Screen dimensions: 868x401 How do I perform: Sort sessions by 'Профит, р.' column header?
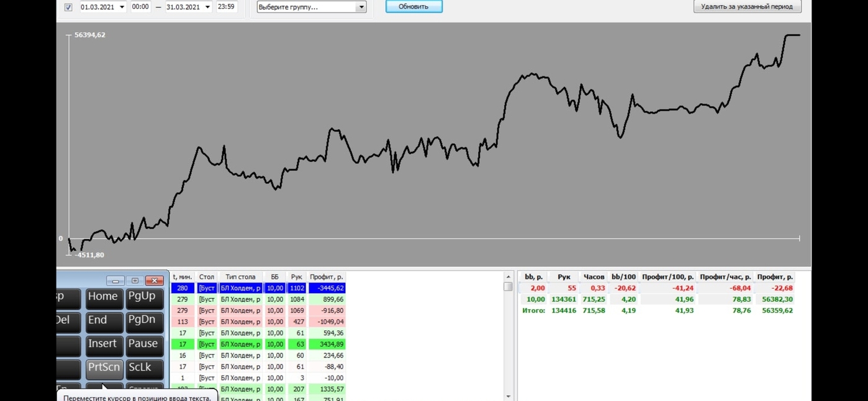tap(327, 277)
